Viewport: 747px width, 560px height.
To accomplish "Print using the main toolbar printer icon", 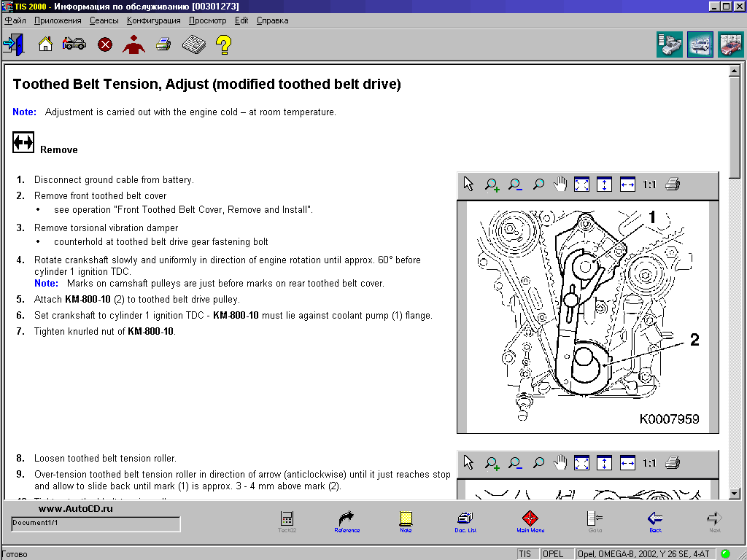I will [x=163, y=44].
